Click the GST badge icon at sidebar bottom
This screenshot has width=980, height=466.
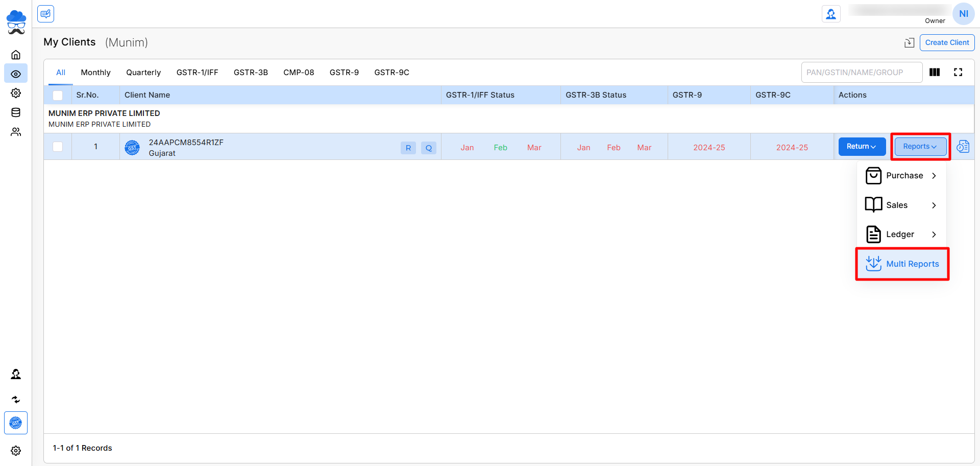(16, 423)
